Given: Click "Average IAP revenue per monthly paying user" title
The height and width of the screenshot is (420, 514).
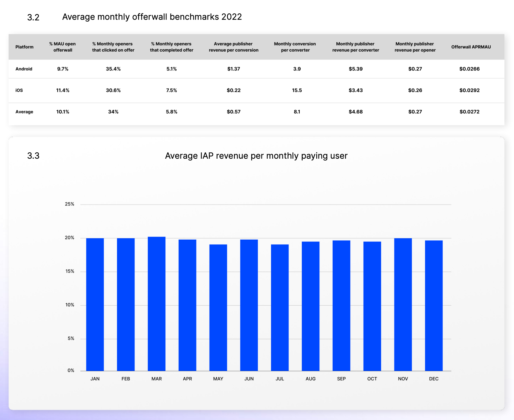Looking at the screenshot, I should click(256, 156).
